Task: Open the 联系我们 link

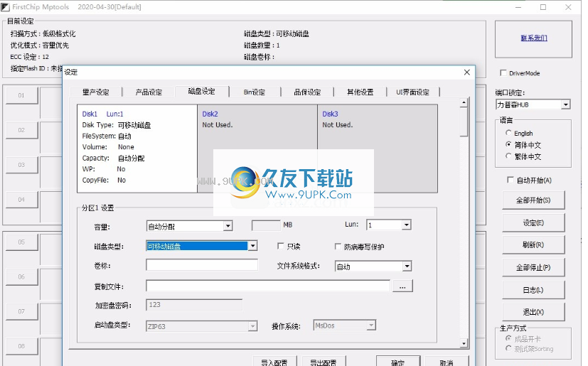Action: pos(534,38)
